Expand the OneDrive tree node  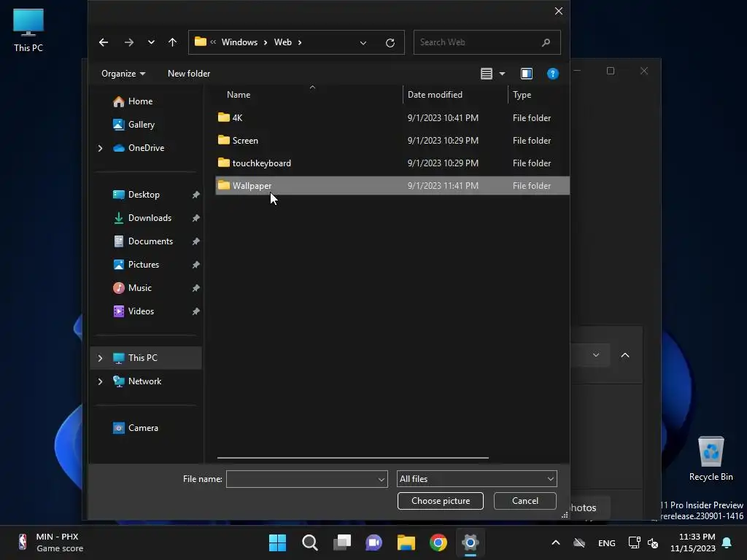pos(100,148)
